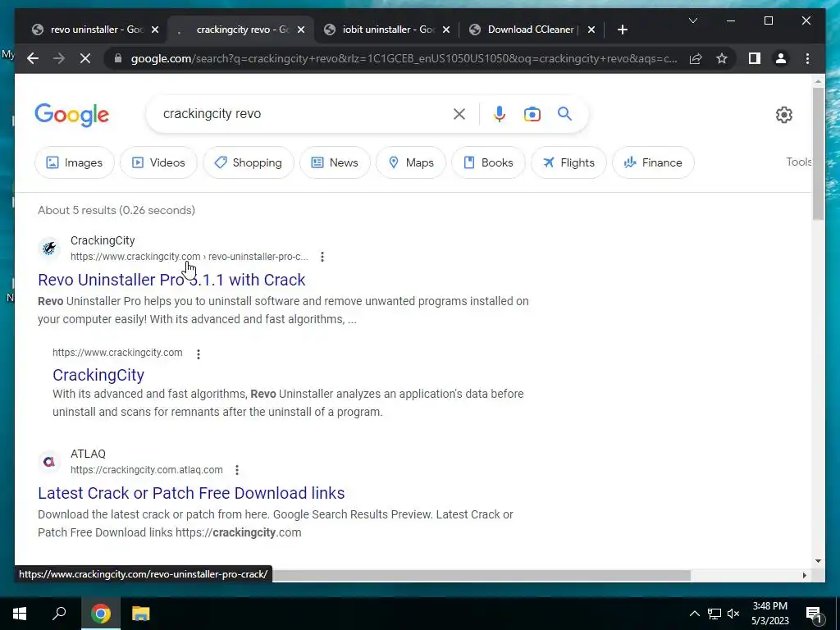Open a new tab with plus button
This screenshot has height=630, width=840.
pos(622,30)
